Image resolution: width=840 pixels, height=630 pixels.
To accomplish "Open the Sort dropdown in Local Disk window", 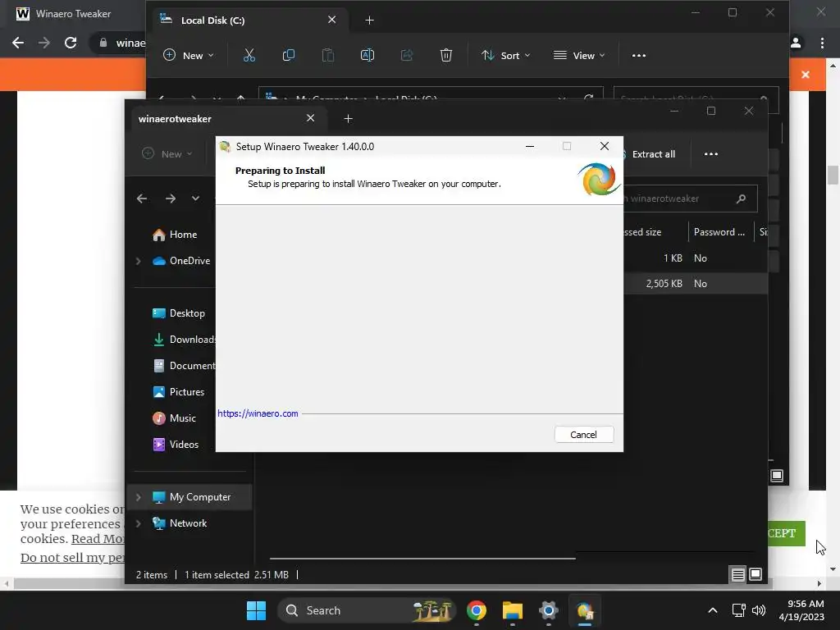I will [x=505, y=55].
